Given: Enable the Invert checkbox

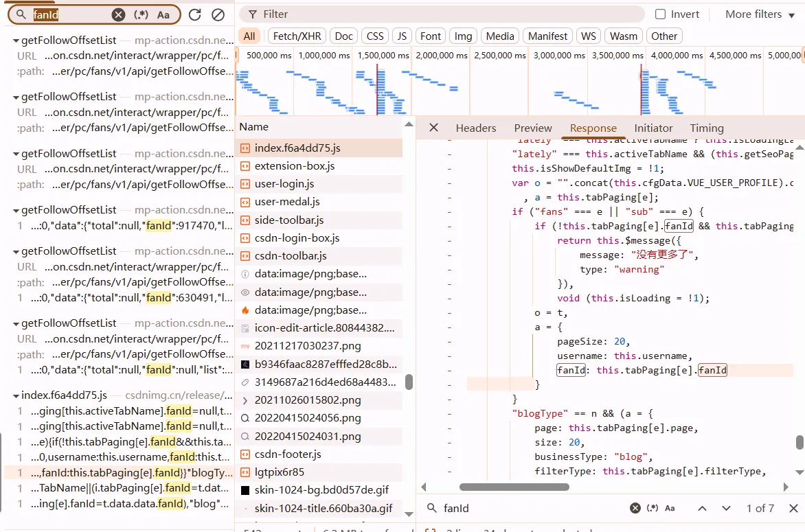Looking at the screenshot, I should coord(660,14).
